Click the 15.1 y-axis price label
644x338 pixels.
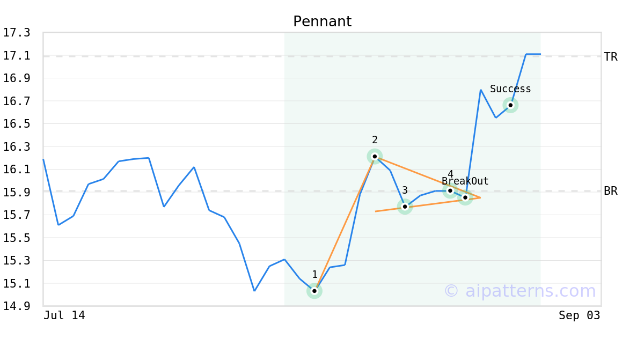click(x=17, y=284)
